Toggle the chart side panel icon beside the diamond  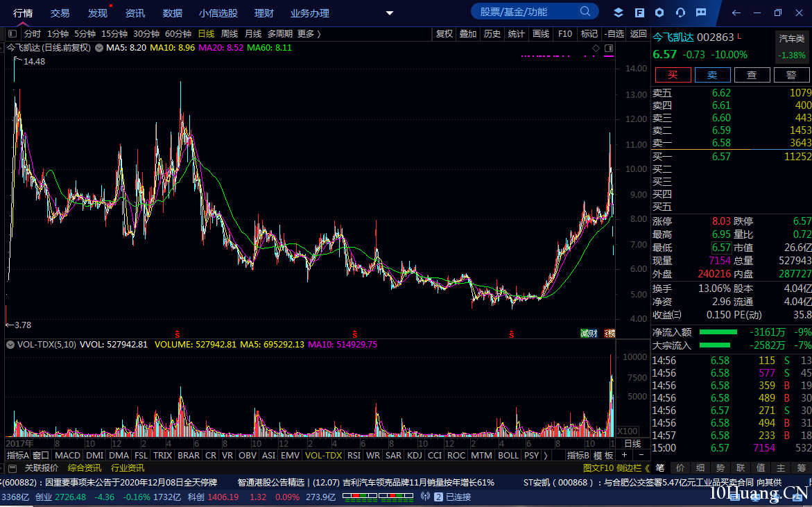click(609, 48)
